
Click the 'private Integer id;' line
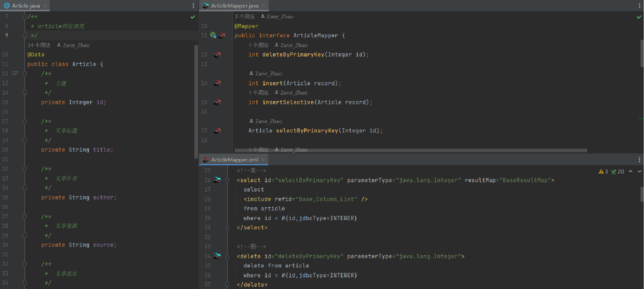(74, 102)
